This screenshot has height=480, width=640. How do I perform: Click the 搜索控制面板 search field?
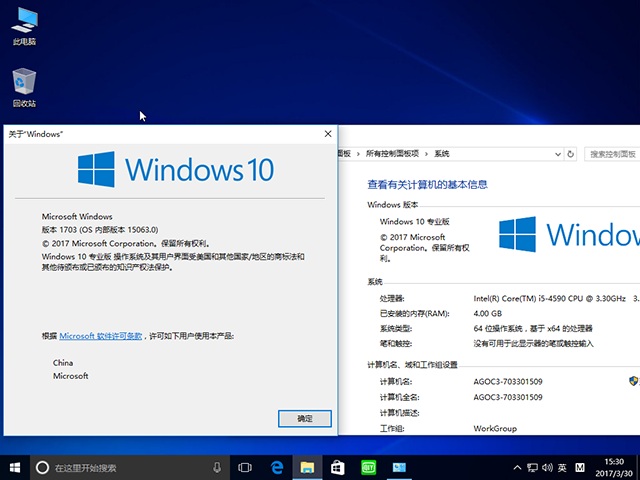point(613,154)
